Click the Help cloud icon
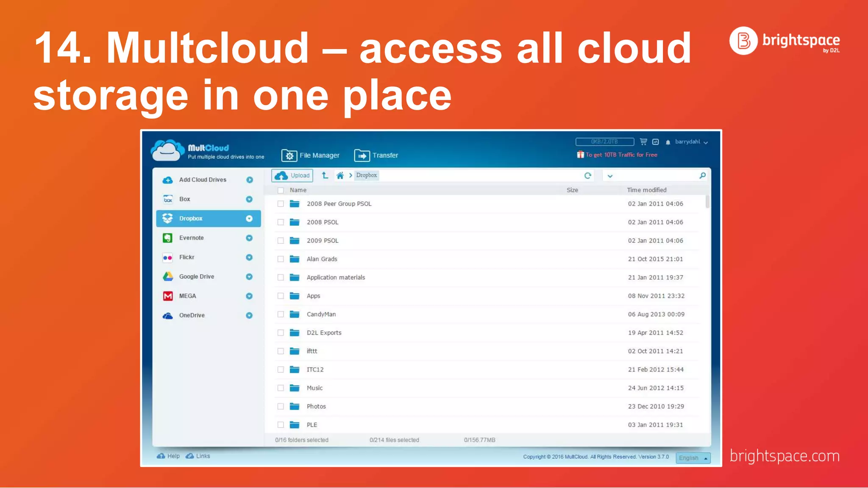The image size is (868, 488). 161,456
